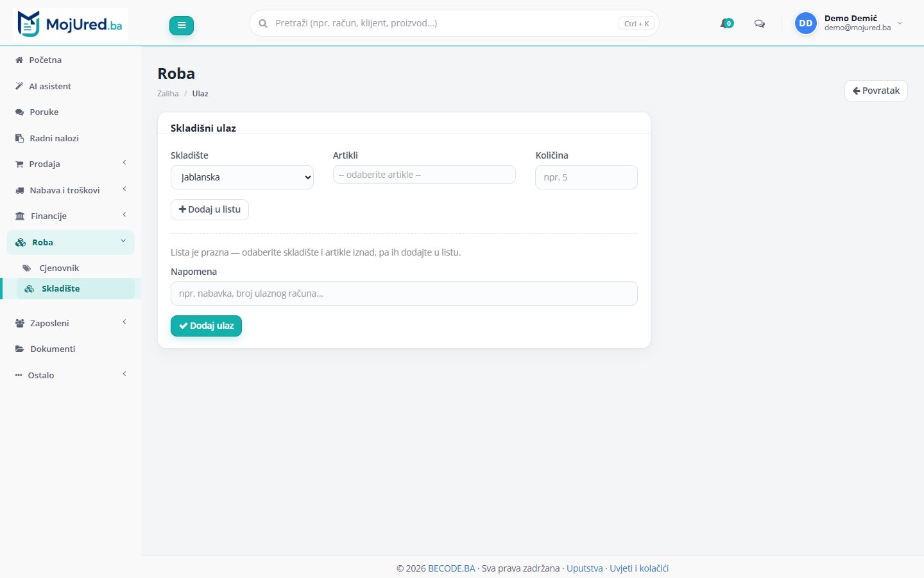Open the Artikli item selector
The width and height of the screenshot is (924, 578).
[424, 175]
